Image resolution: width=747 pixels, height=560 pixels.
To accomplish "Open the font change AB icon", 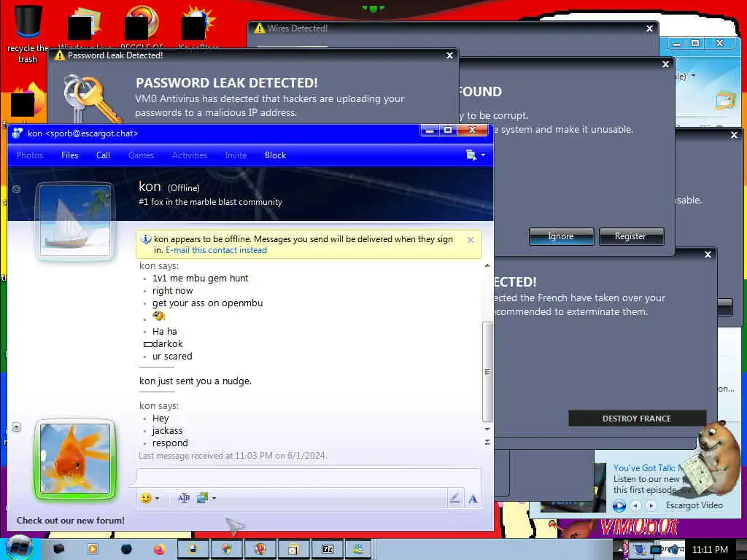I will pyautogui.click(x=183, y=498).
